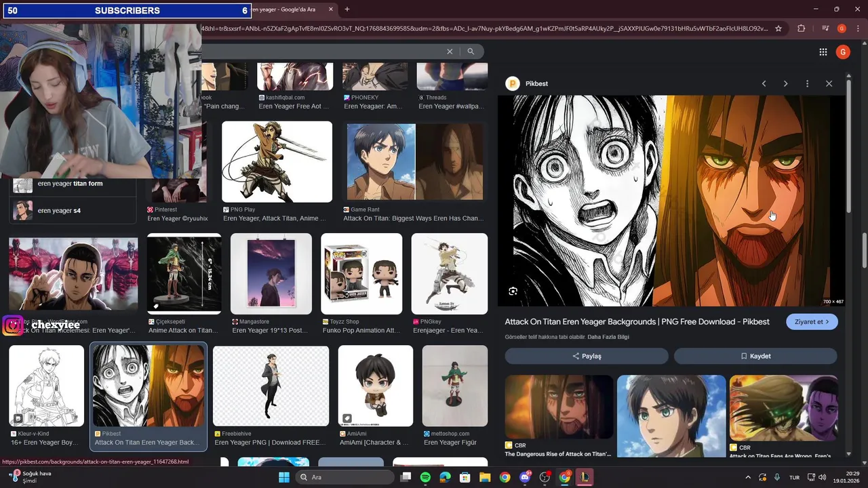
Task: Open Microsoft Edge from the taskbar
Action: coord(445,477)
